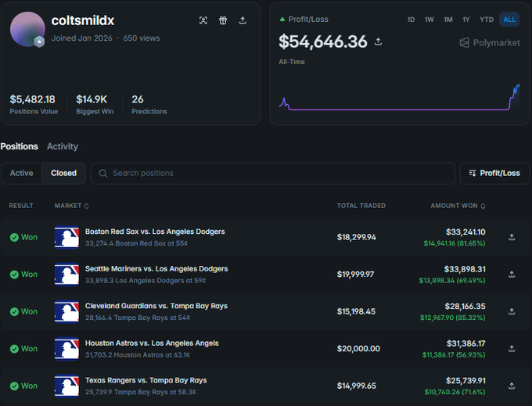The height and width of the screenshot is (406, 532).
Task: Switch to Active positions
Action: (21, 174)
